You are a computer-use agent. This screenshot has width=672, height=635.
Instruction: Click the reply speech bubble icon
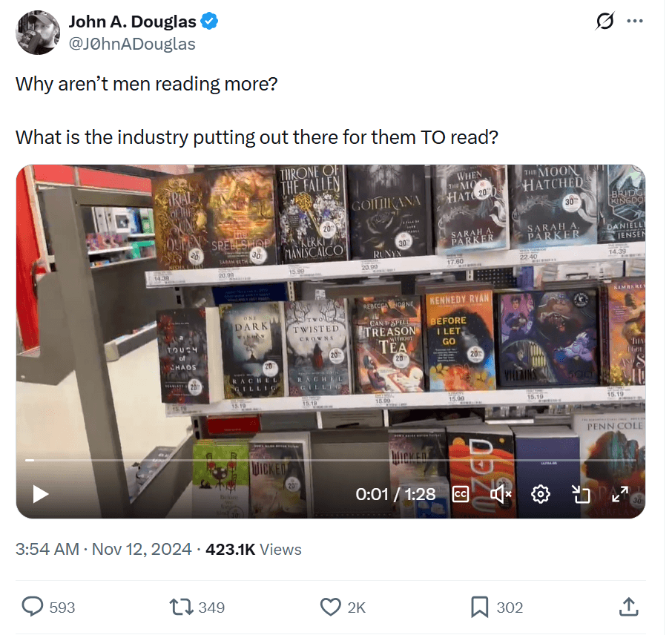point(33,607)
